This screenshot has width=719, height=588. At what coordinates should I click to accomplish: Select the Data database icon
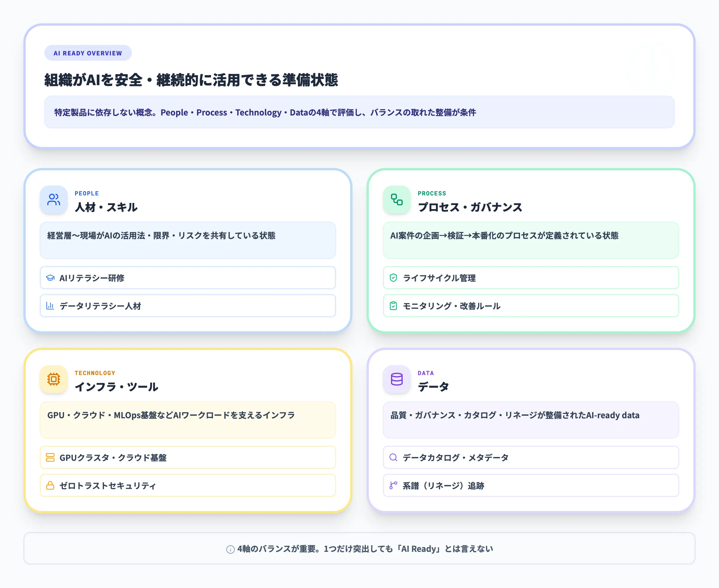[397, 380]
